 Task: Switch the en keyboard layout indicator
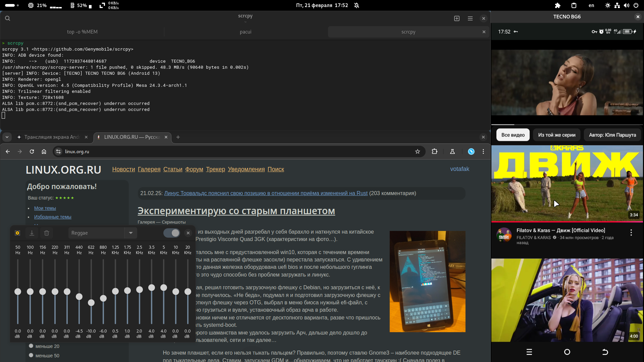(x=591, y=5)
